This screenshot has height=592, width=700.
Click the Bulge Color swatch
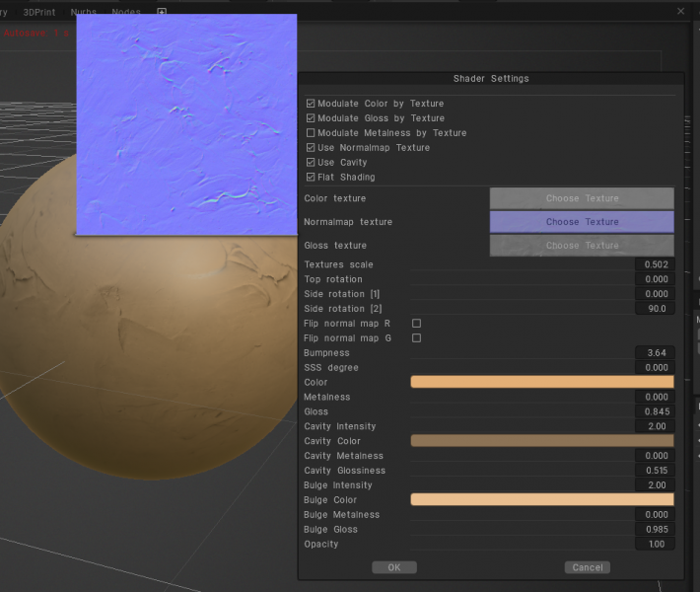pos(541,500)
